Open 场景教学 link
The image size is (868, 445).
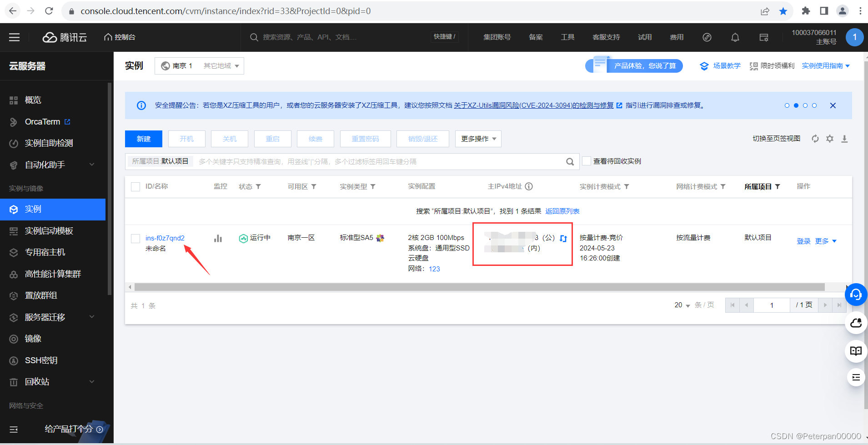(720, 66)
